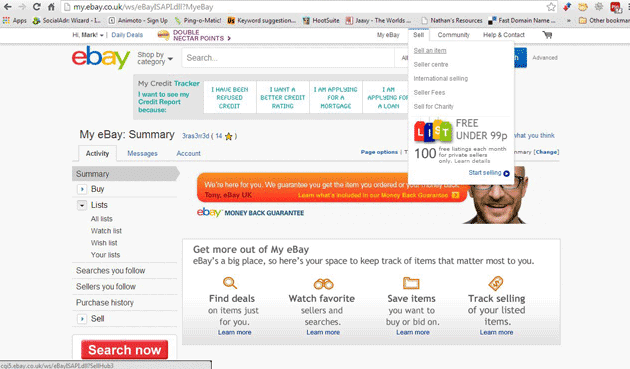Open the HootSuite bookmark

point(321,20)
